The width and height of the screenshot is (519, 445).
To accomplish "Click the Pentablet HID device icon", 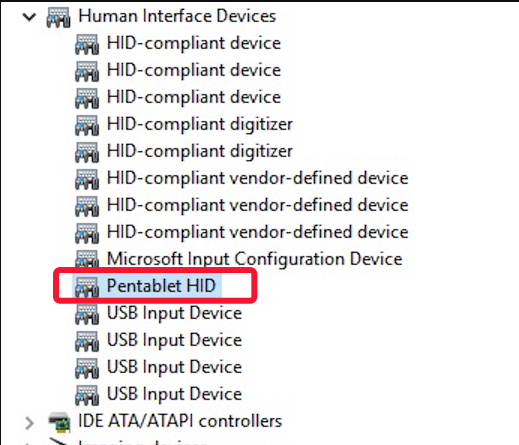I will 87,287.
